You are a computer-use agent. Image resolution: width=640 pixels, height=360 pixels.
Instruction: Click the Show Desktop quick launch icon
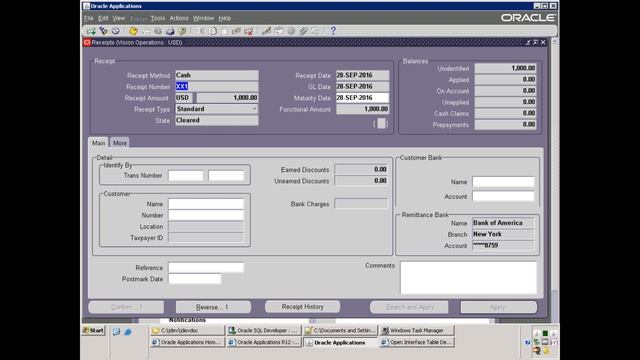pos(116,332)
